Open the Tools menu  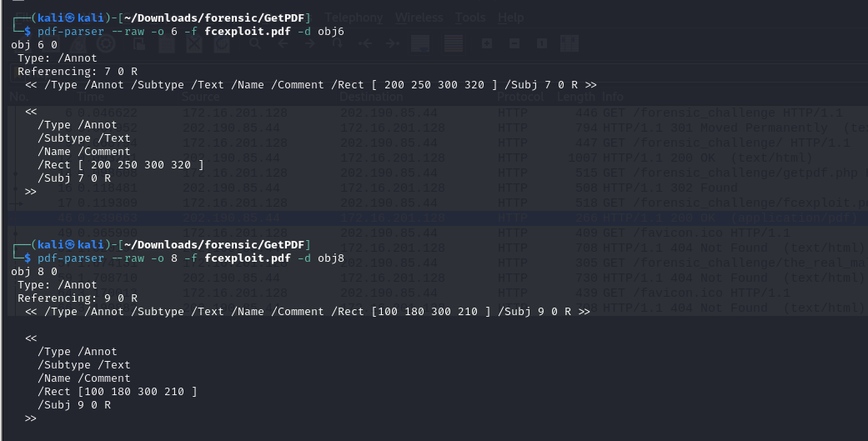click(x=470, y=18)
